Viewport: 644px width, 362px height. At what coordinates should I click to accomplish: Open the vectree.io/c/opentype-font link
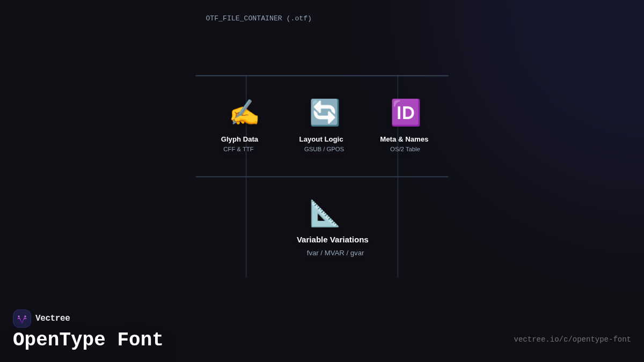(572, 339)
